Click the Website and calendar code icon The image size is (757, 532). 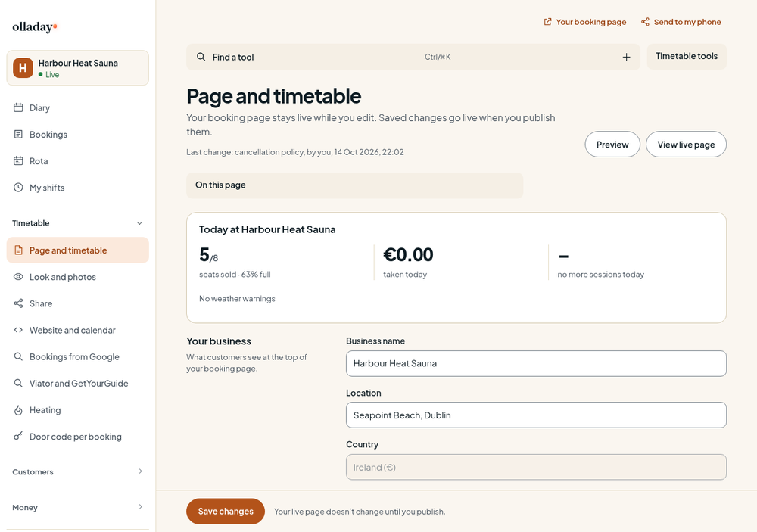[18, 330]
